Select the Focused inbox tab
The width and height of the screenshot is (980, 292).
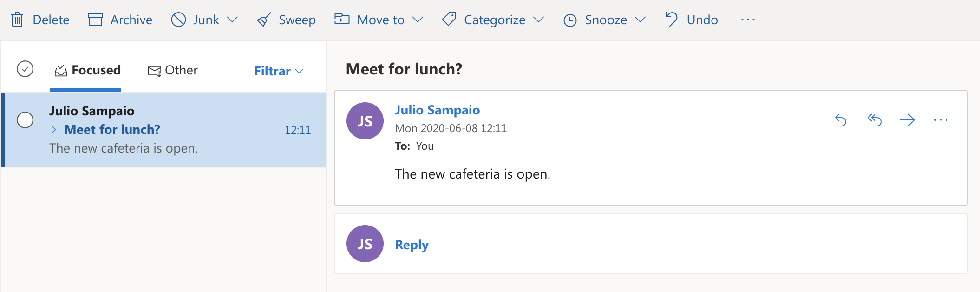88,70
